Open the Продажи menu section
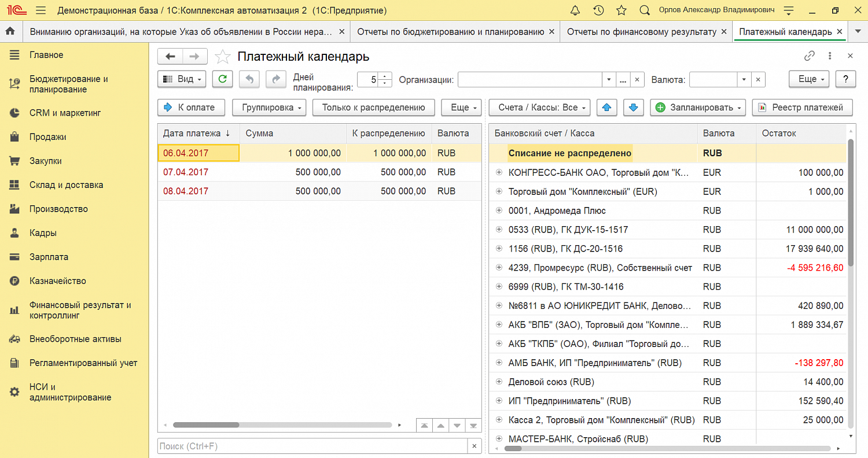Screen dimensions: 868x458 tap(48, 137)
